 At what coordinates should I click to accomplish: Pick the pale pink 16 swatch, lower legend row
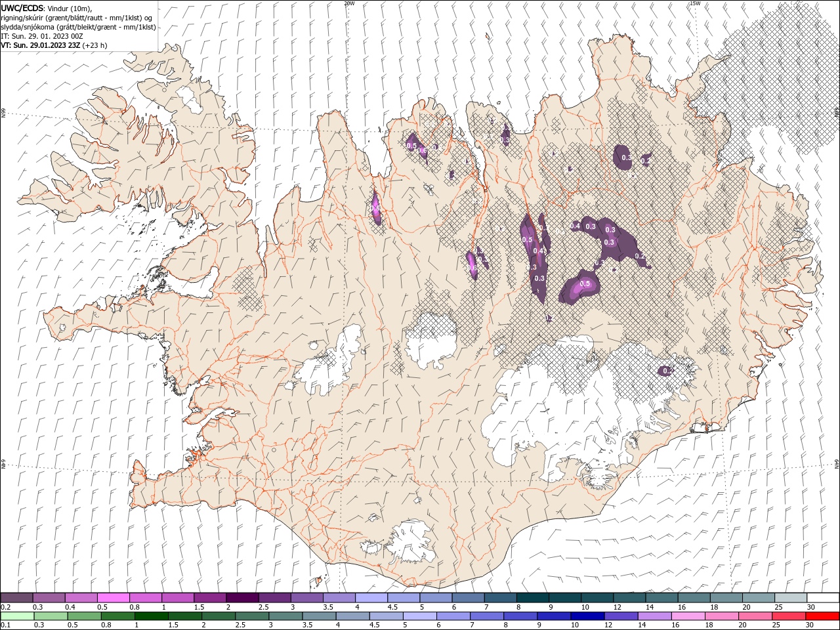688,616
